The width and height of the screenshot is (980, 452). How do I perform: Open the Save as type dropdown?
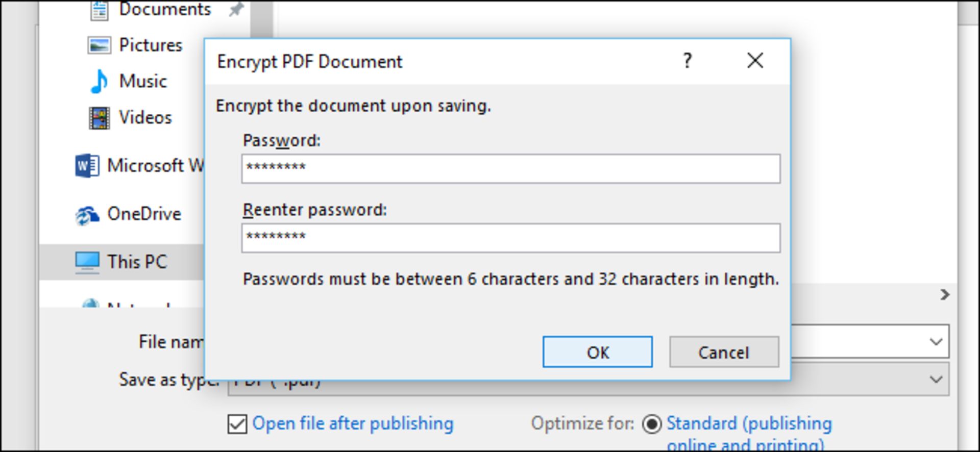click(936, 380)
